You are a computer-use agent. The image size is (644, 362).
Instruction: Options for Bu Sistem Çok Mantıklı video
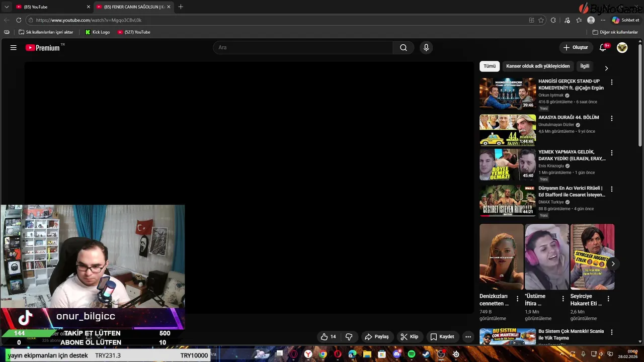tap(612, 332)
